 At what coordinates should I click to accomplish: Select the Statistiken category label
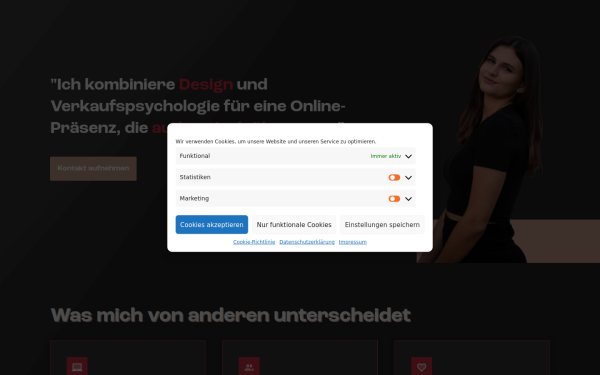[x=195, y=177]
